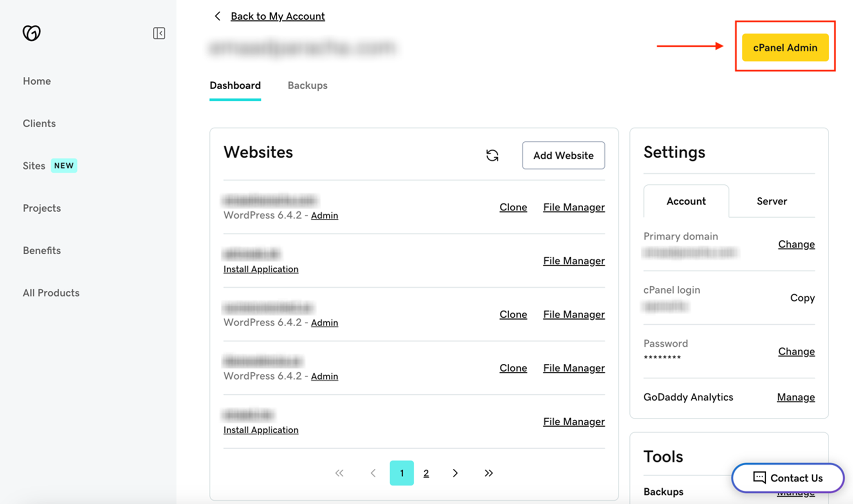
Task: Select the Server settings tab
Action: (772, 201)
